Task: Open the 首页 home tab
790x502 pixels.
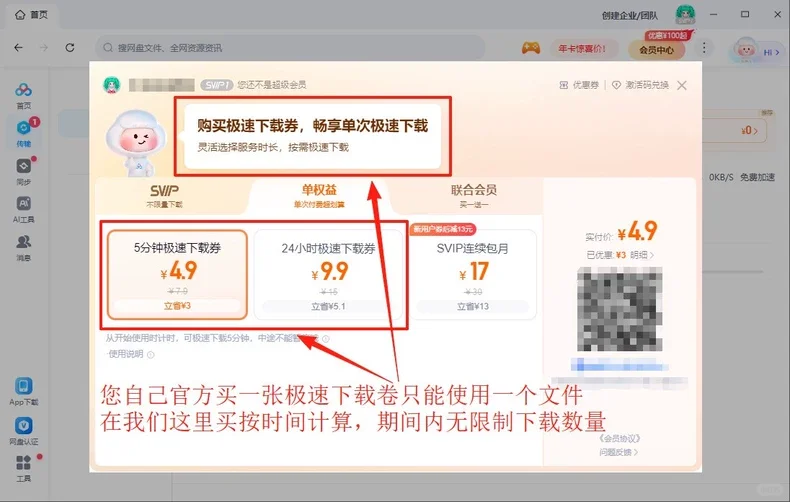Action: click(x=31, y=15)
